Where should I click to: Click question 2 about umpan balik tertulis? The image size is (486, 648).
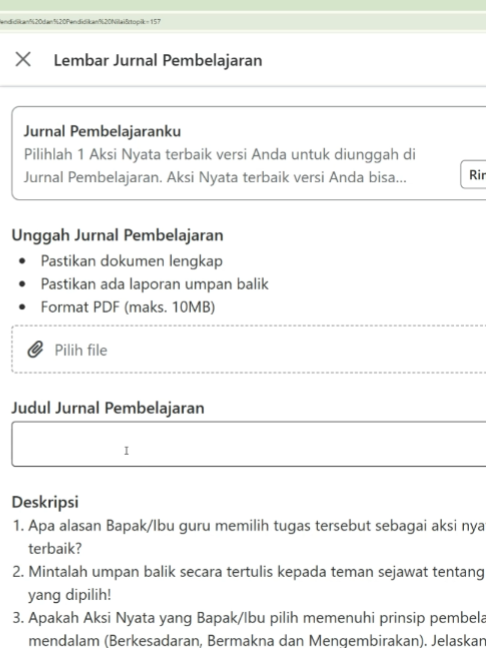[x=249, y=584]
